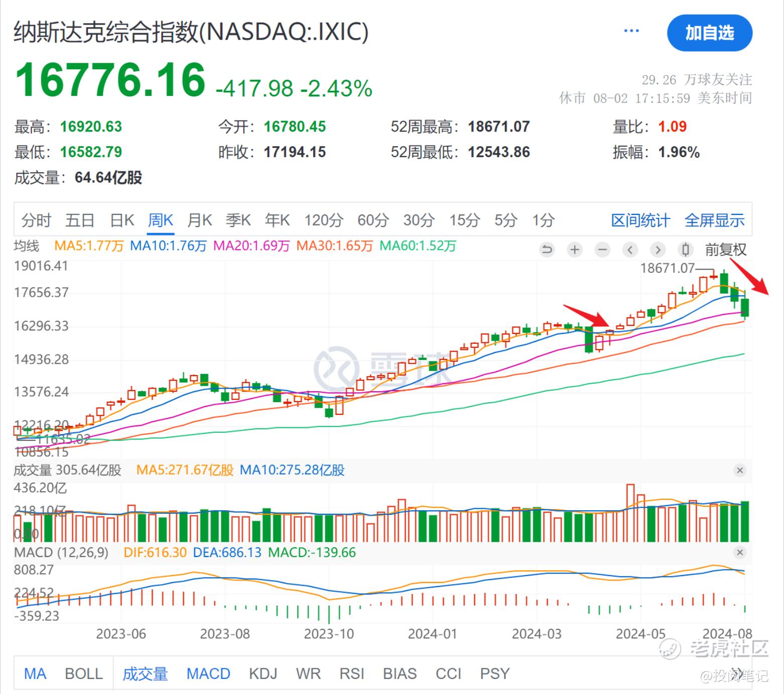Image resolution: width=784 pixels, height=694 pixels.
Task: Click the 最高 value 16920.63
Action: [x=91, y=127]
